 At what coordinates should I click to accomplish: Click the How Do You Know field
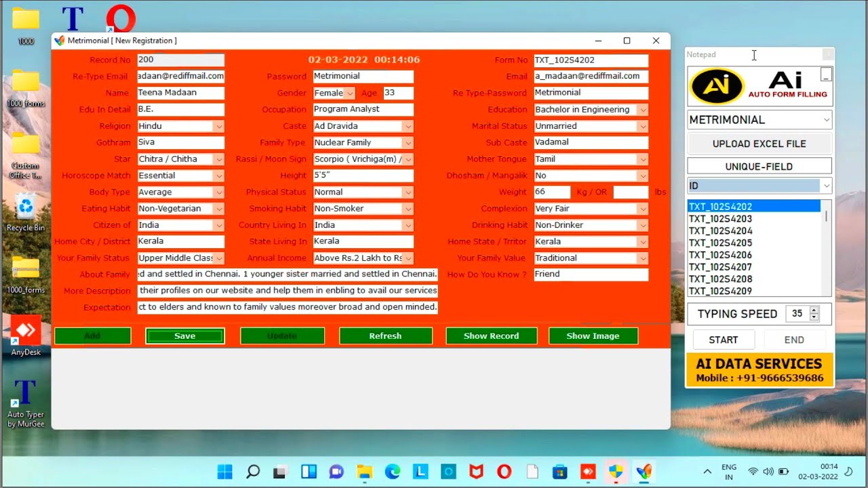tap(591, 274)
